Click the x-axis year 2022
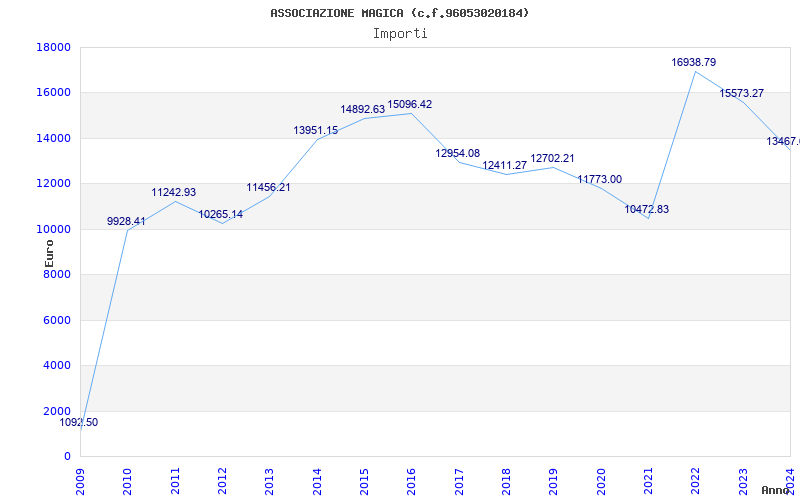 (695, 482)
